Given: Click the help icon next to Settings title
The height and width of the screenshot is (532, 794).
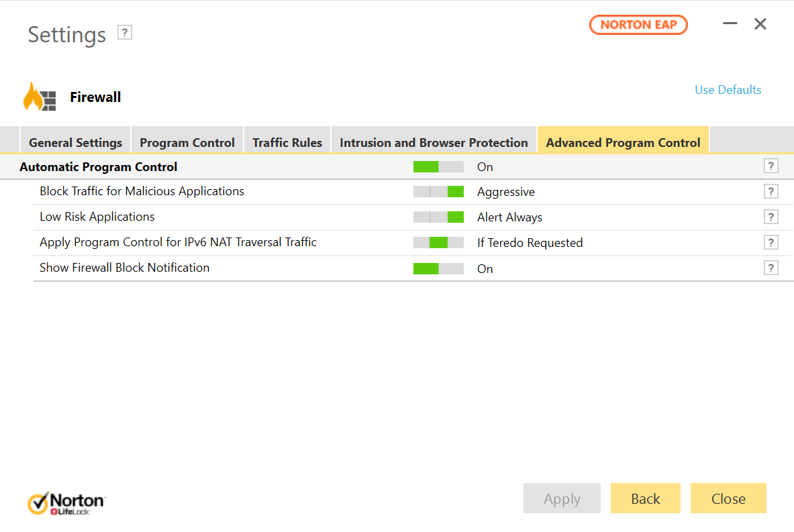Looking at the screenshot, I should pyautogui.click(x=125, y=32).
